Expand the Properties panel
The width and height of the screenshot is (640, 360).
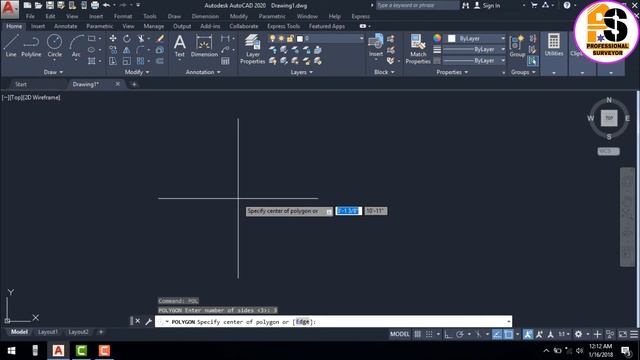(x=452, y=72)
